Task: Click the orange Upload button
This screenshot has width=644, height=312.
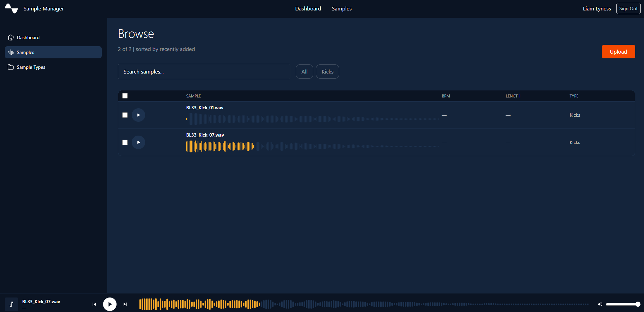Action: click(618, 52)
